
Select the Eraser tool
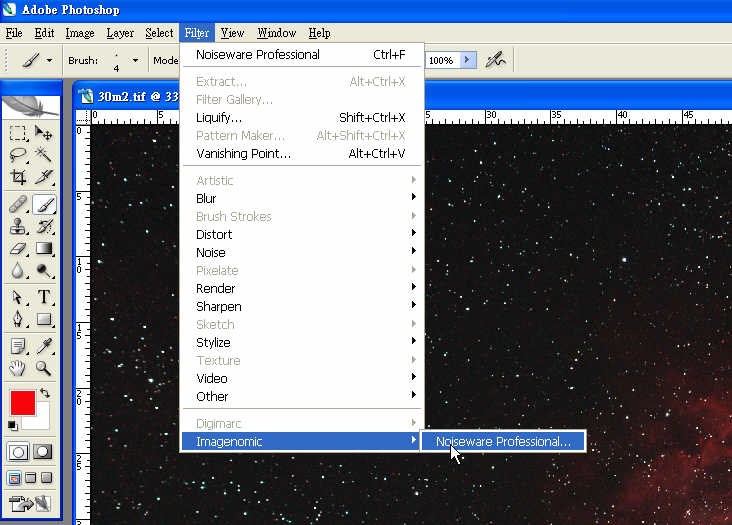pyautogui.click(x=18, y=248)
